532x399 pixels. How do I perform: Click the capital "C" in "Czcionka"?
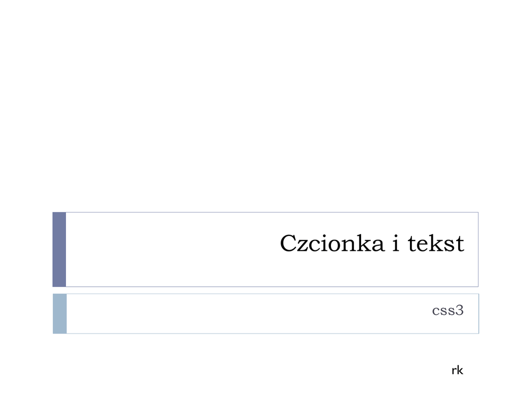point(288,244)
